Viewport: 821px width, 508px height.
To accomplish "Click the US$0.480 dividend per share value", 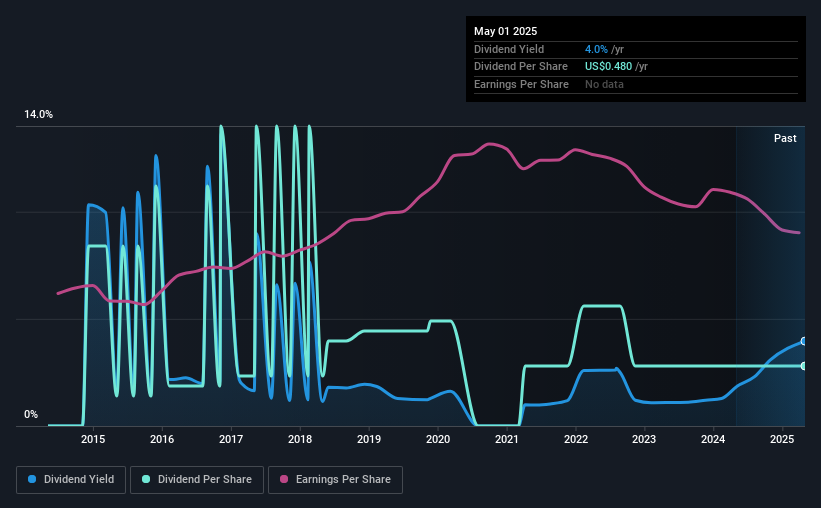I will 608,67.
